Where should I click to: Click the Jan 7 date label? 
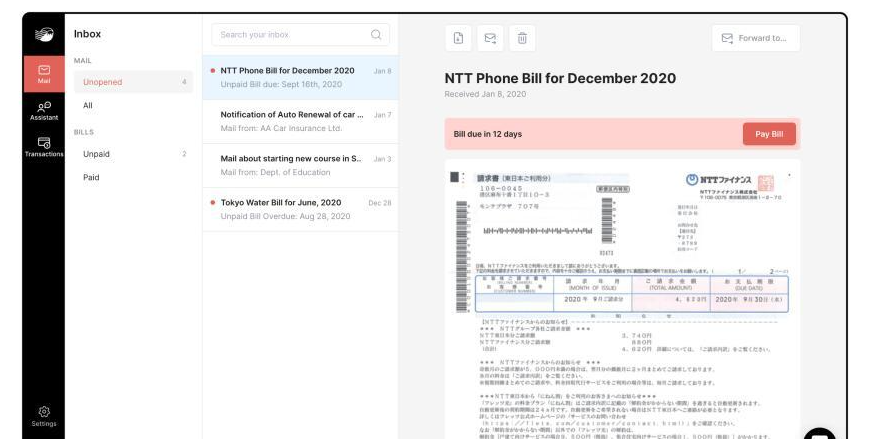[x=383, y=115]
